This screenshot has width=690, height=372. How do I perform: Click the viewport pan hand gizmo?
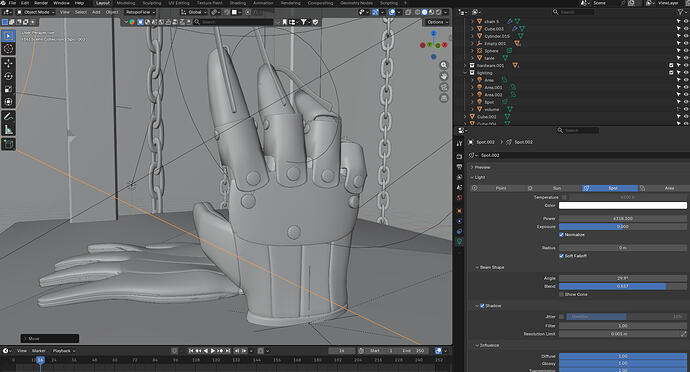click(x=444, y=76)
